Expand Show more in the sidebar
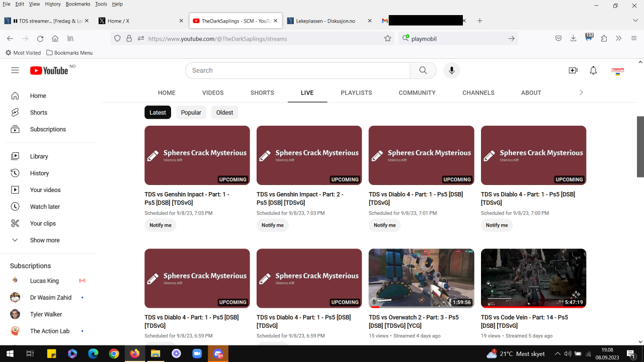The width and height of the screenshot is (644, 362). [x=44, y=240]
